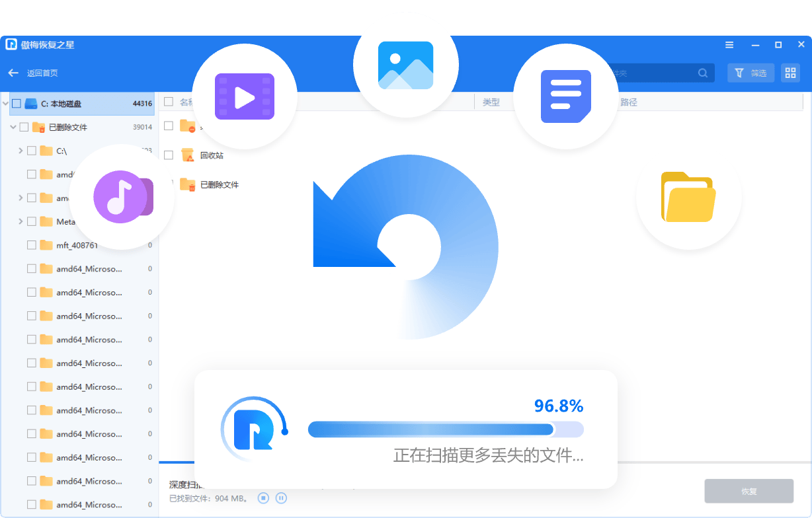
Task: Click the blue picture file type icon
Action: click(405, 65)
